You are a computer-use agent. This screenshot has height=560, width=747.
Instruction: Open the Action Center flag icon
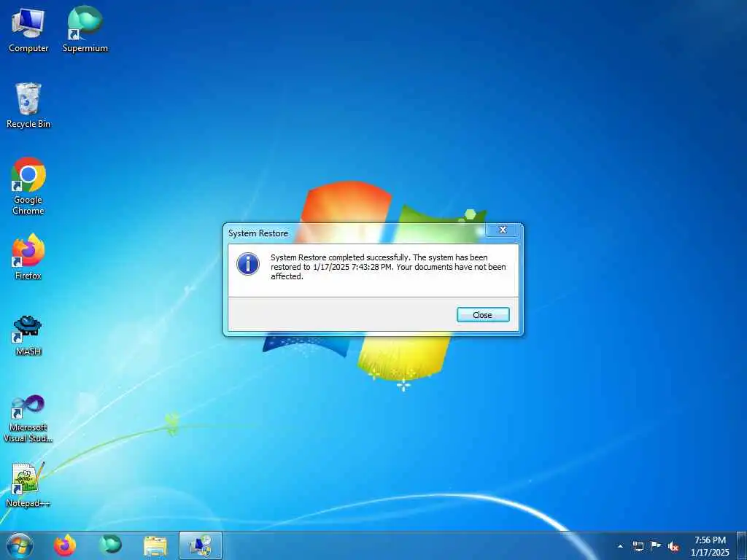tap(656, 546)
